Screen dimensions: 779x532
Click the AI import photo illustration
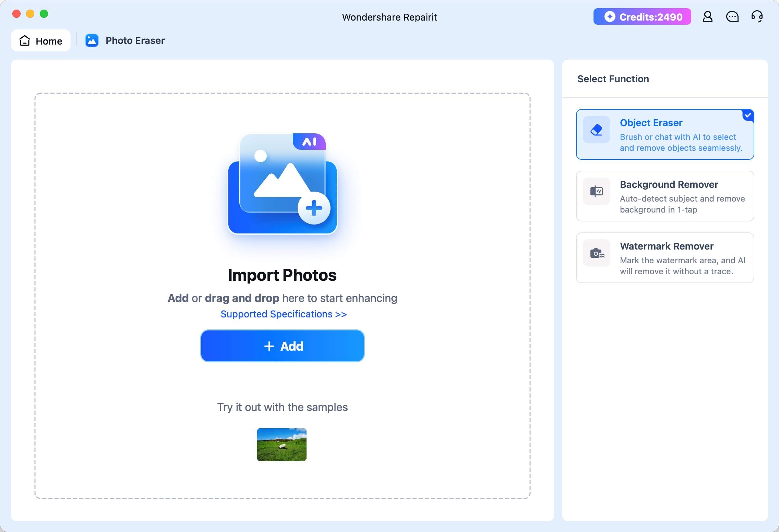[x=283, y=184]
